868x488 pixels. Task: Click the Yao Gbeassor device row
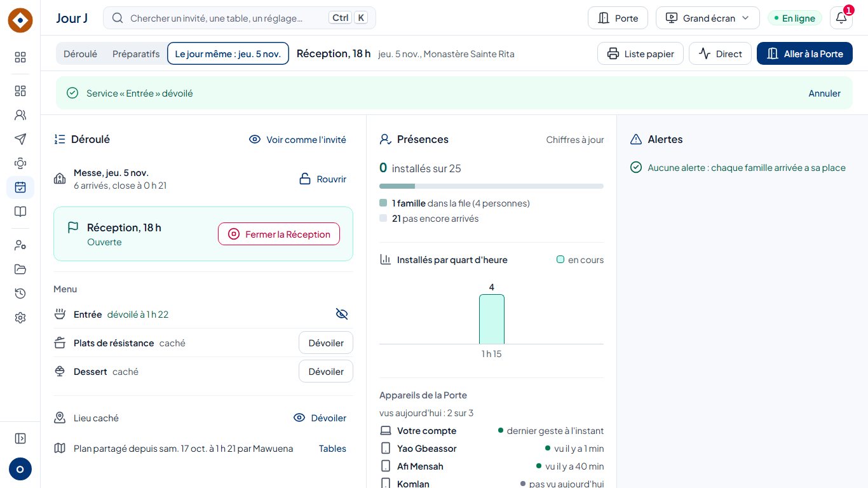492,449
